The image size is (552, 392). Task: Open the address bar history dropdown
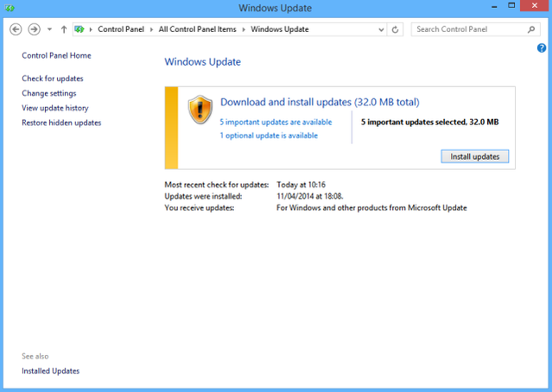[x=381, y=30]
